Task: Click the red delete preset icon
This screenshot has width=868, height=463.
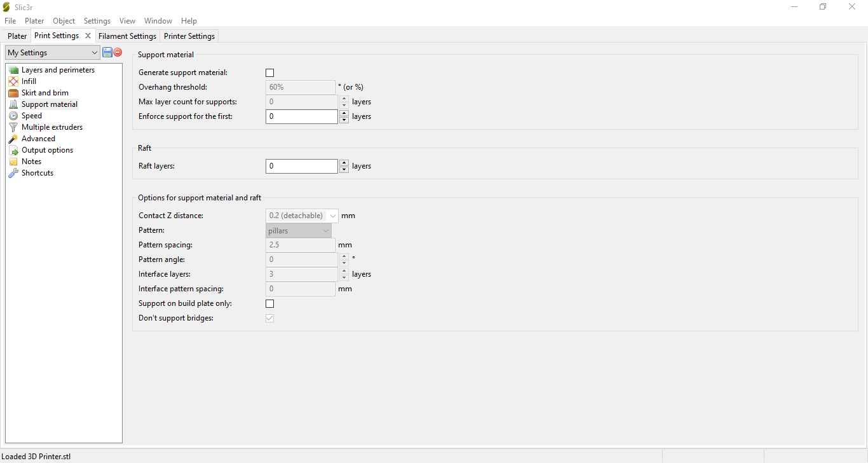Action: (x=118, y=52)
